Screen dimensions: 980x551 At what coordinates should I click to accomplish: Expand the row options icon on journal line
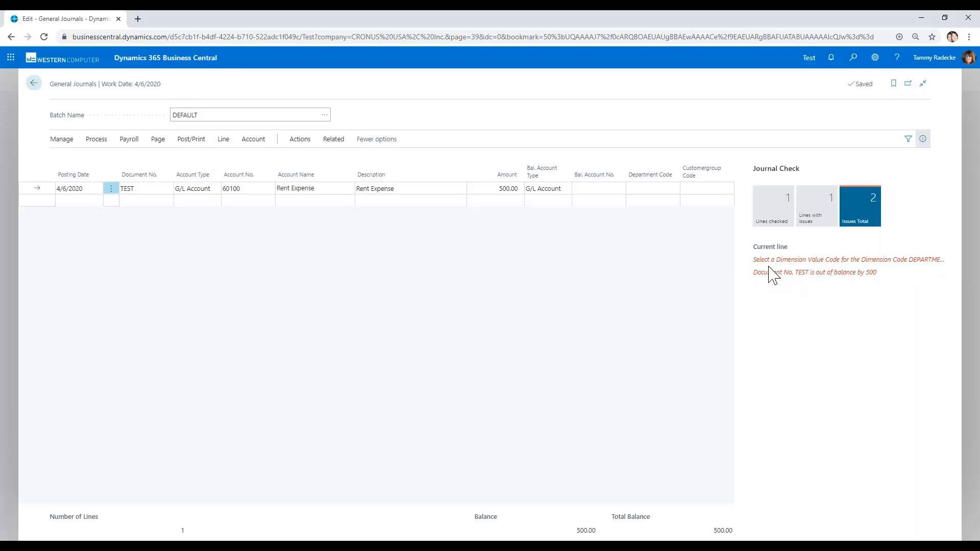click(x=110, y=188)
